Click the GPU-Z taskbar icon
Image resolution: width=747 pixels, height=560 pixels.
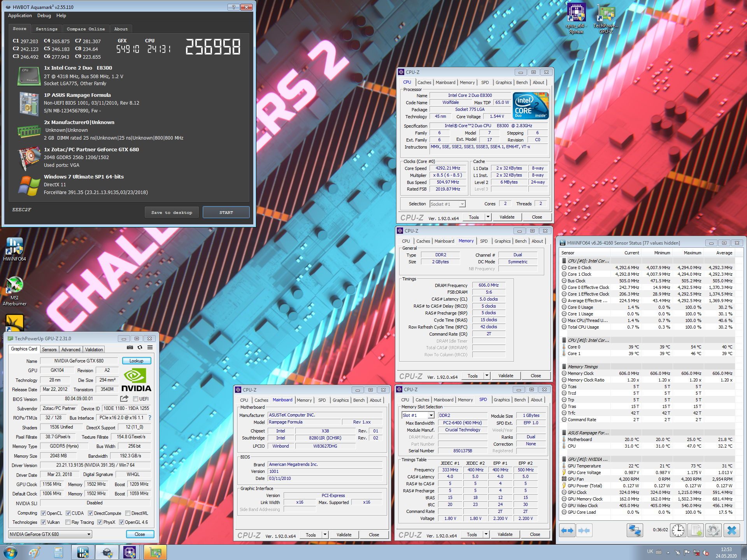(155, 552)
